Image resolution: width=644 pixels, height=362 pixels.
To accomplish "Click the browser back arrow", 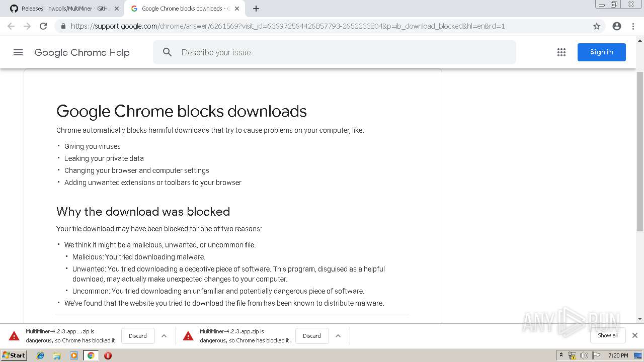I will point(11,26).
